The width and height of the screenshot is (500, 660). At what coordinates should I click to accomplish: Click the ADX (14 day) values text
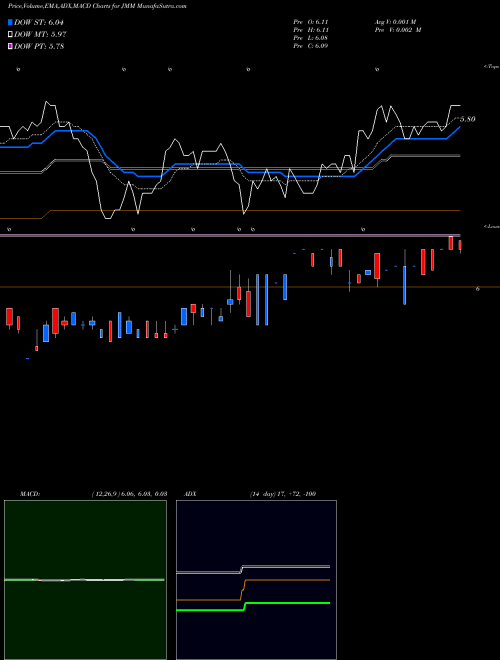click(283, 493)
